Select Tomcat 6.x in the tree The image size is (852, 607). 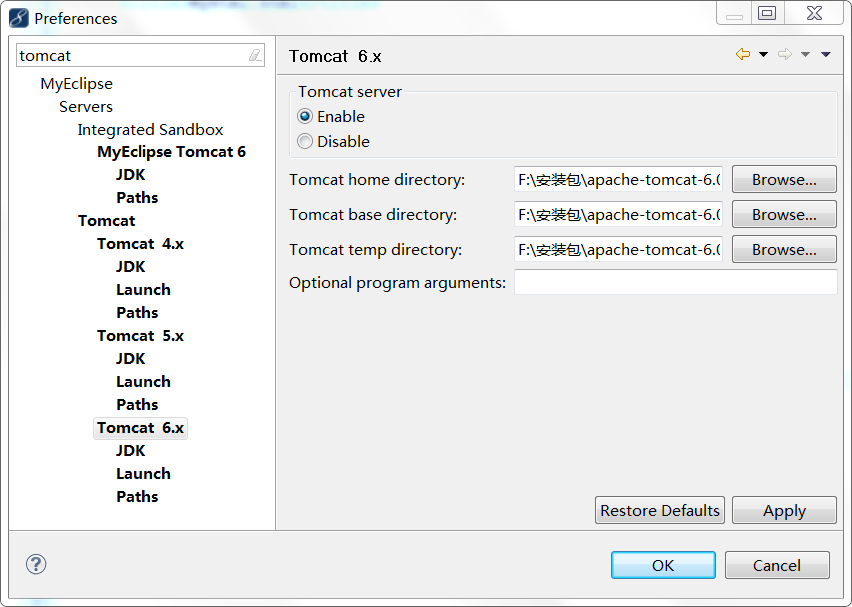click(140, 428)
